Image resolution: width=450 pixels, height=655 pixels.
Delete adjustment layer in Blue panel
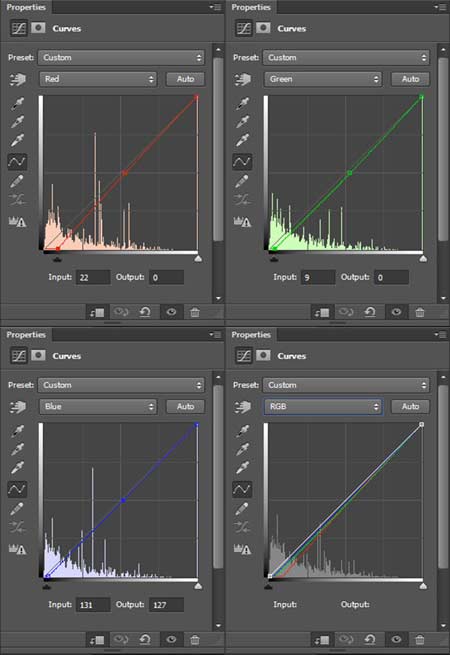(x=195, y=640)
